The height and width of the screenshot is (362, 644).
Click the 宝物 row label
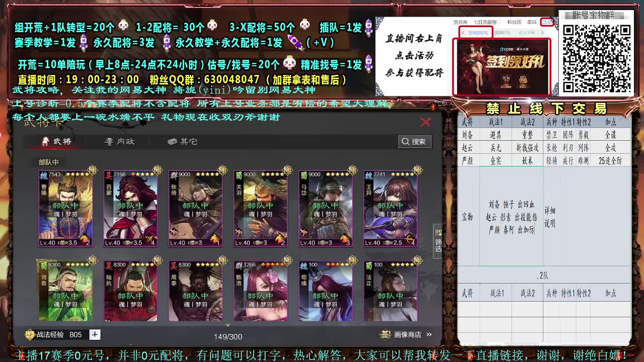(x=467, y=217)
